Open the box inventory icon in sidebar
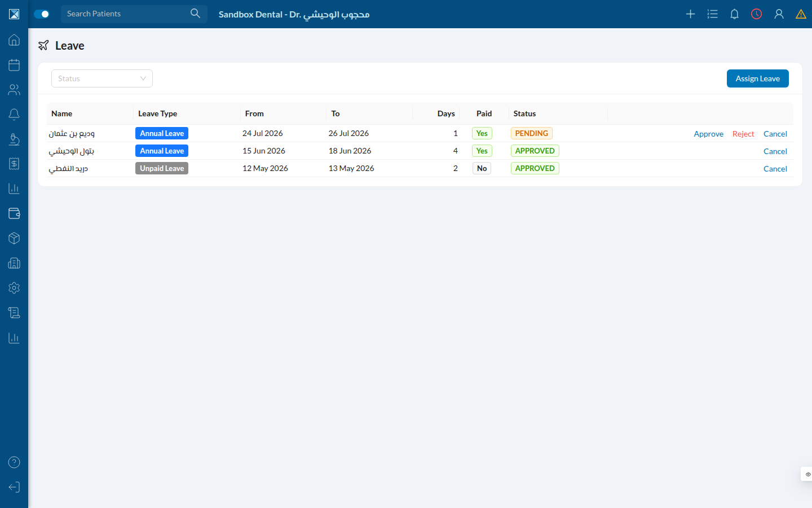Screen dimensions: 812x508 pyautogui.click(x=14, y=238)
